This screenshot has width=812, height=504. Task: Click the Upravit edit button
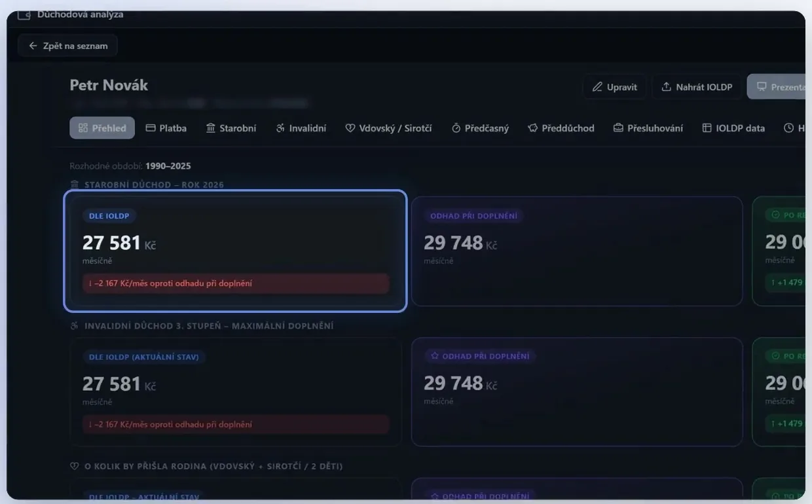(614, 87)
